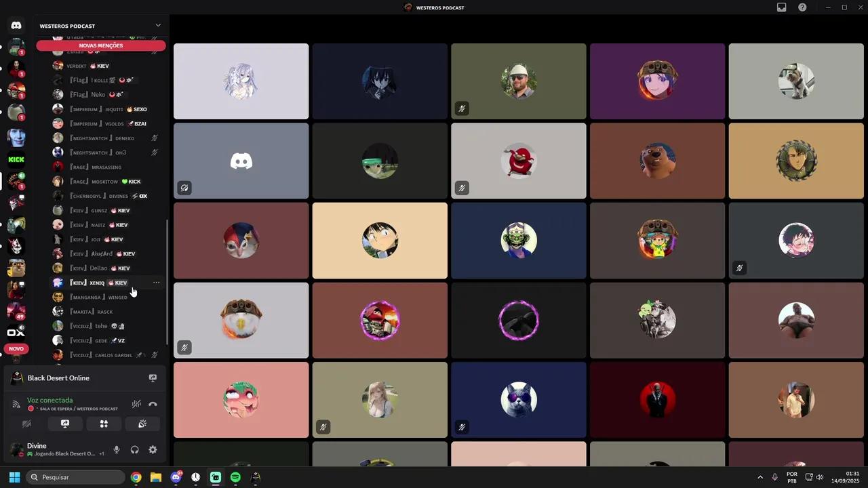Viewport: 868px width, 488px height.
Task: Select voice user tehe
Action: coord(108,326)
